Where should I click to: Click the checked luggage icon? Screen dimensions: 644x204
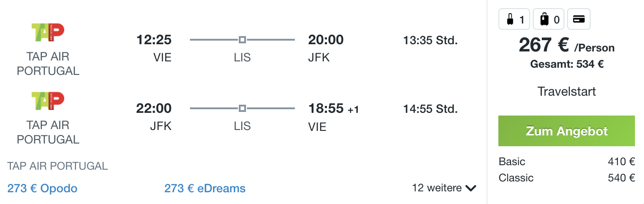tap(544, 19)
